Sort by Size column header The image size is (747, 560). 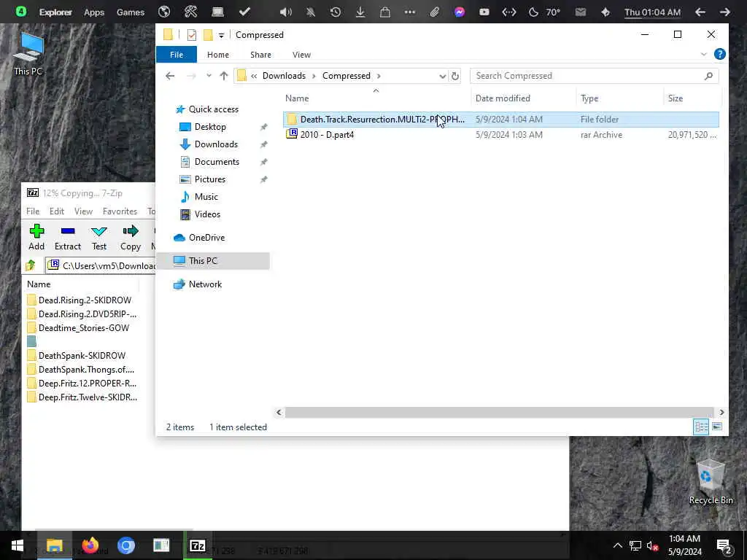[675, 98]
